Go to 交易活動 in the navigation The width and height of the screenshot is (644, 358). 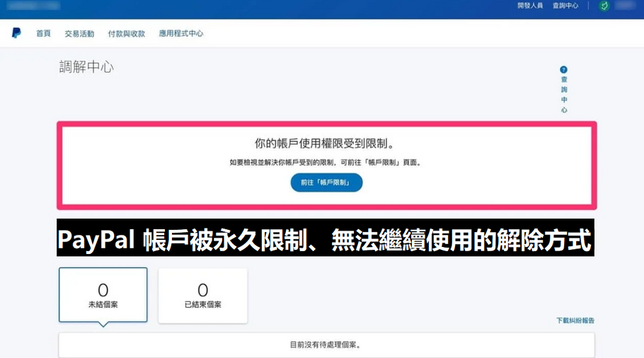[79, 33]
